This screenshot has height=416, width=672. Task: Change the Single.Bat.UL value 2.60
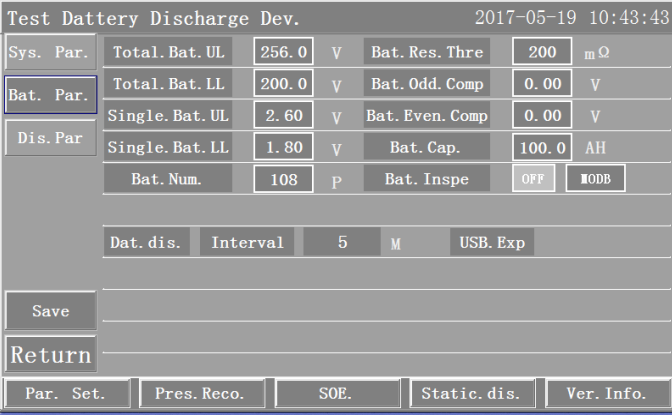pyautogui.click(x=283, y=116)
